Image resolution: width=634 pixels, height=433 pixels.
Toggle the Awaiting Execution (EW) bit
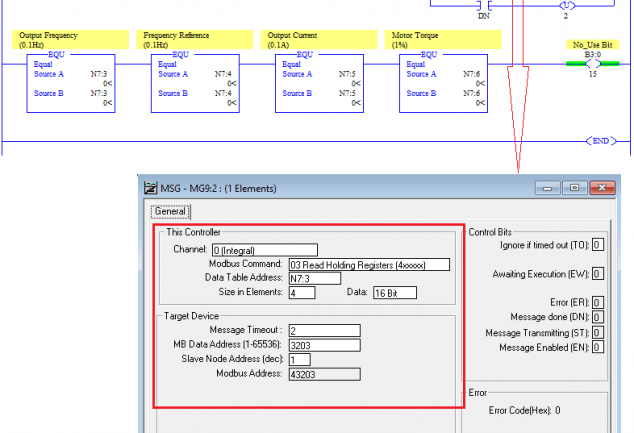coord(598,274)
